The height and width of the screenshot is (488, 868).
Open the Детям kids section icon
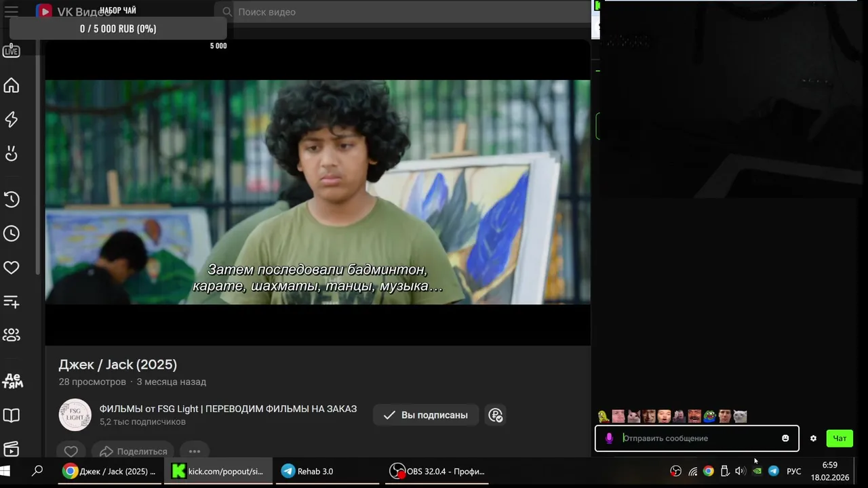click(x=12, y=381)
